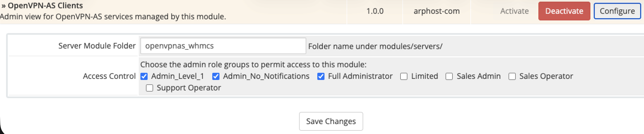Click the arphost-com author name
644x134 pixels.
(x=436, y=11)
